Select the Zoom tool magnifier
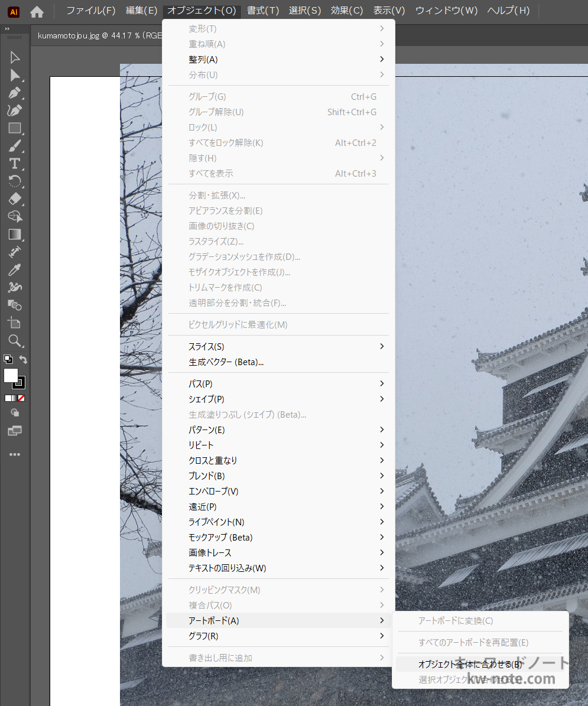 pos(15,340)
